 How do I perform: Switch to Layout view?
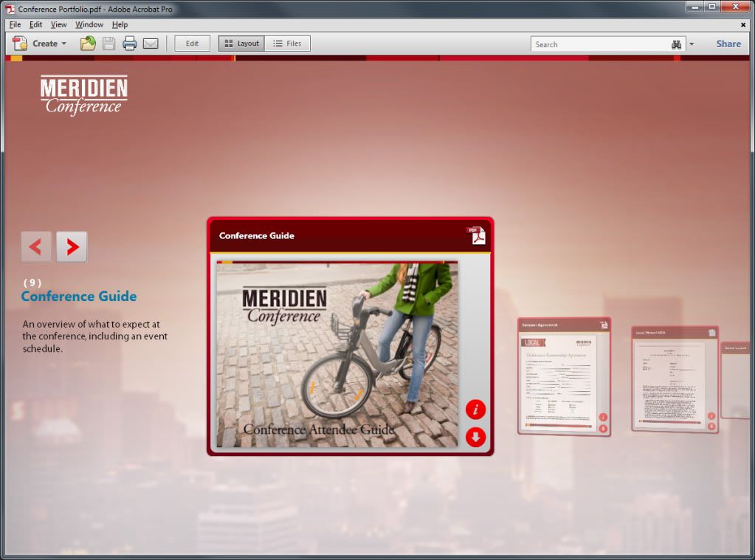click(241, 44)
